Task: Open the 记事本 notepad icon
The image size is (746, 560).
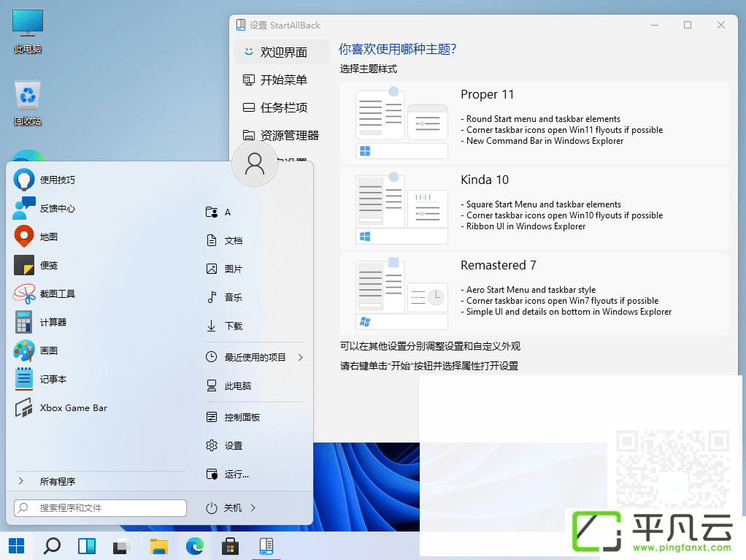Action: pos(24,379)
